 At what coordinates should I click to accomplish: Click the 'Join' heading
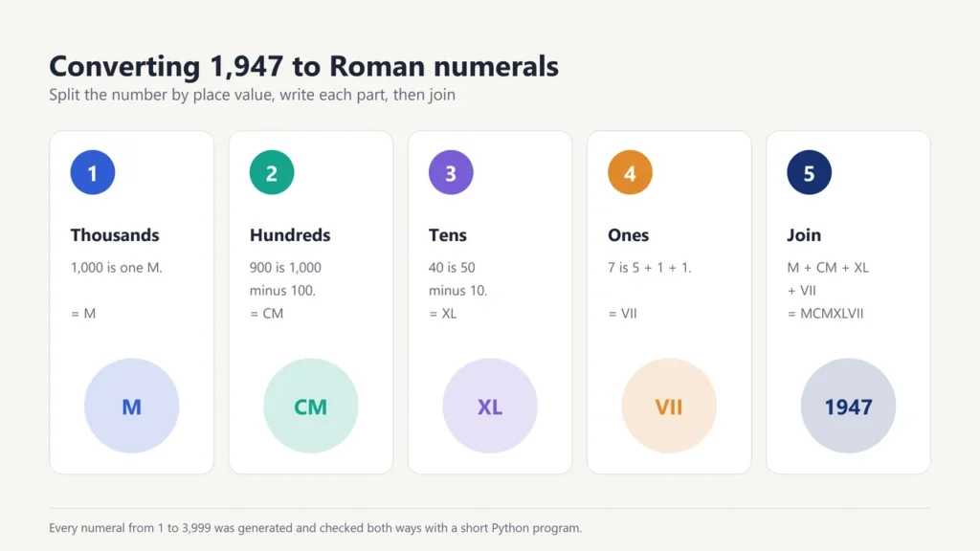tap(804, 235)
